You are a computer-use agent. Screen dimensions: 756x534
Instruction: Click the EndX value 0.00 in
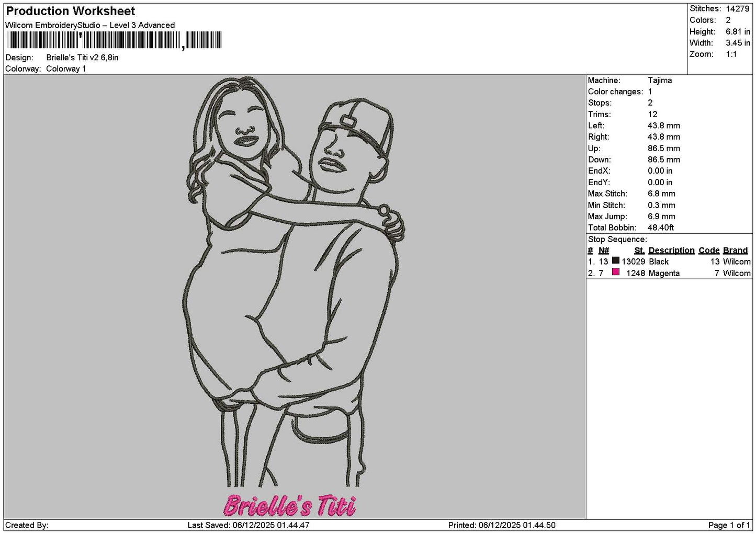coord(660,171)
